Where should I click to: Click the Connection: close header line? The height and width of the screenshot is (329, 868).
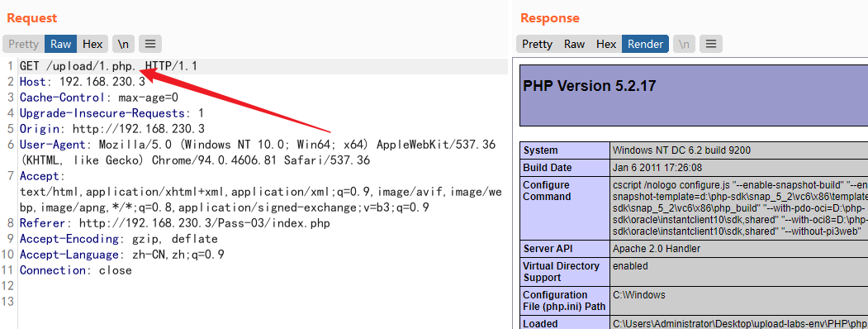[76, 270]
